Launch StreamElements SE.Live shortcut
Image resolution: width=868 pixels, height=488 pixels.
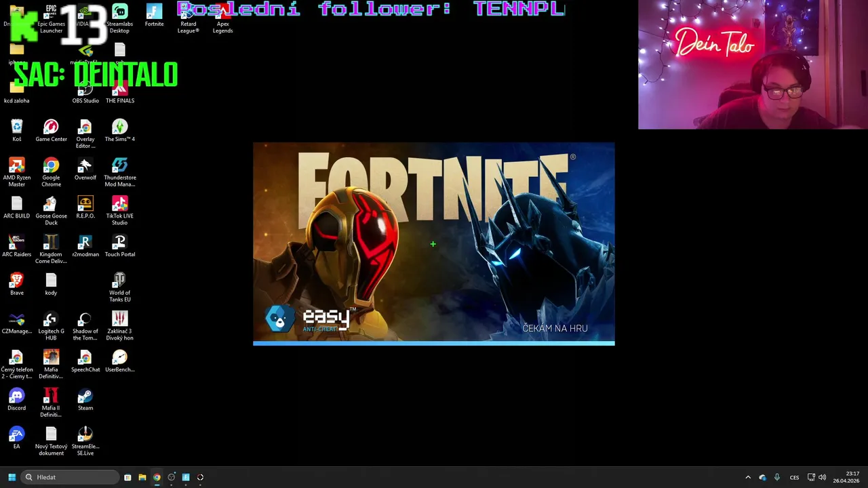click(x=85, y=442)
